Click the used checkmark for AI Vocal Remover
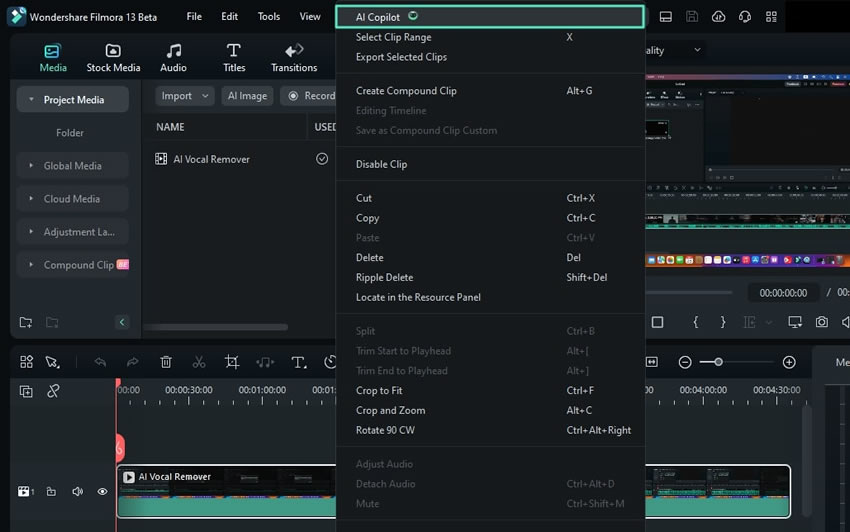 [x=322, y=158]
